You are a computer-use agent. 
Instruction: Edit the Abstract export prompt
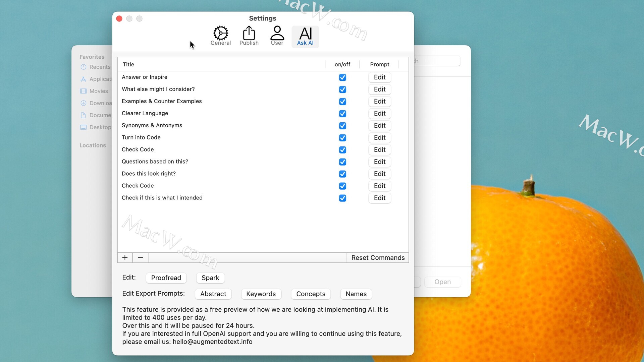click(x=213, y=294)
